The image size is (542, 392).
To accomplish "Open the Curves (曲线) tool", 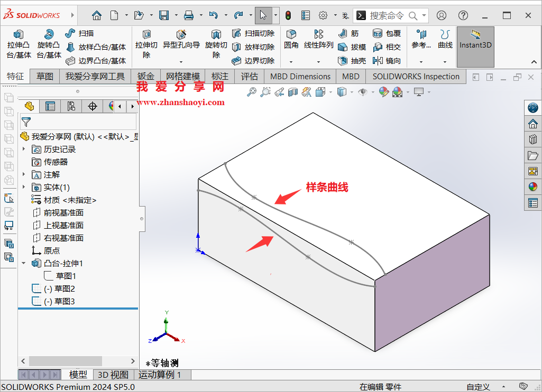I will coord(445,40).
